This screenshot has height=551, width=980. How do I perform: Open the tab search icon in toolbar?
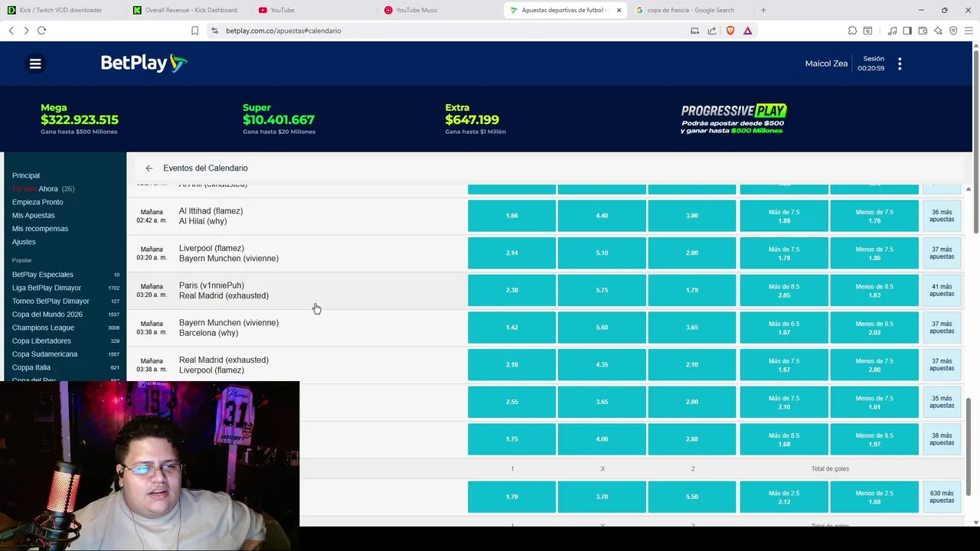[x=867, y=31]
